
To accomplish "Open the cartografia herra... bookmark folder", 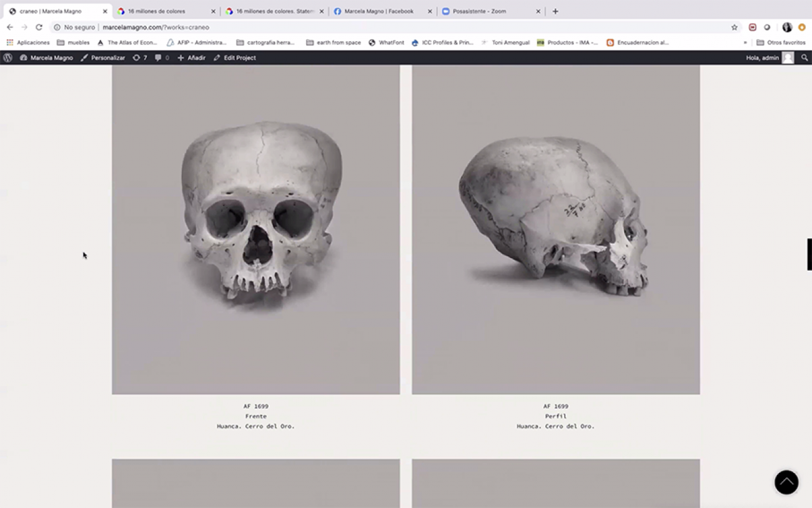I will point(265,42).
